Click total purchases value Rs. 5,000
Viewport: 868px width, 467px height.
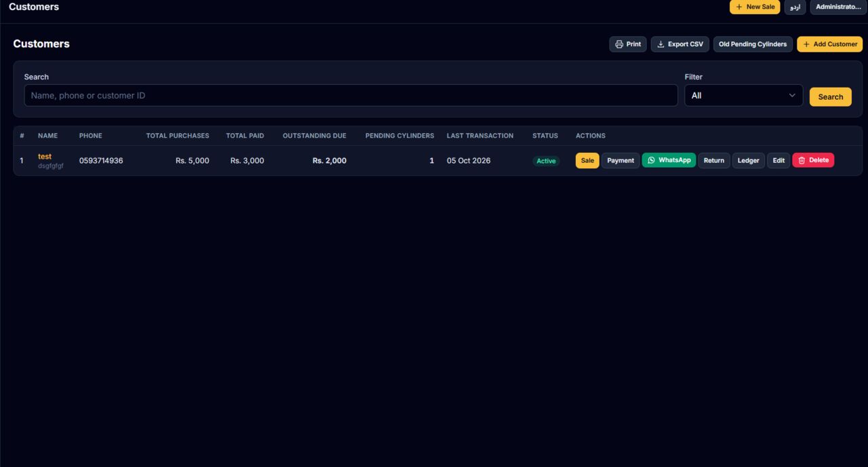click(192, 161)
